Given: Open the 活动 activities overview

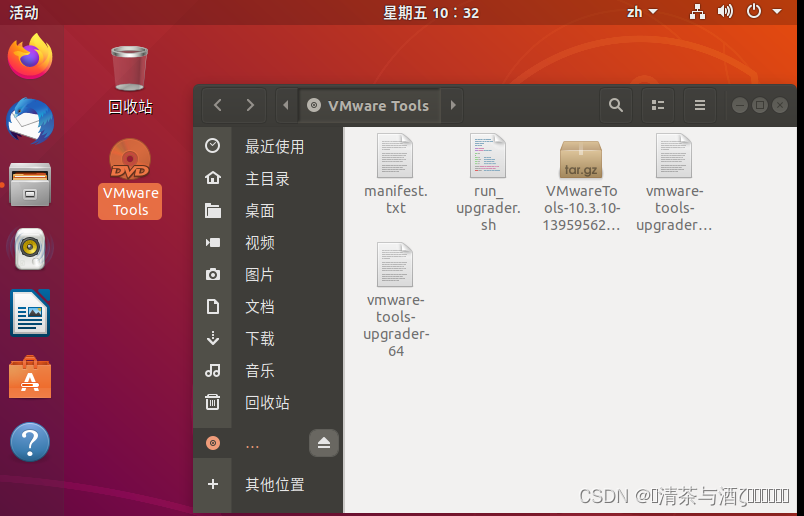Looking at the screenshot, I should coord(24,12).
